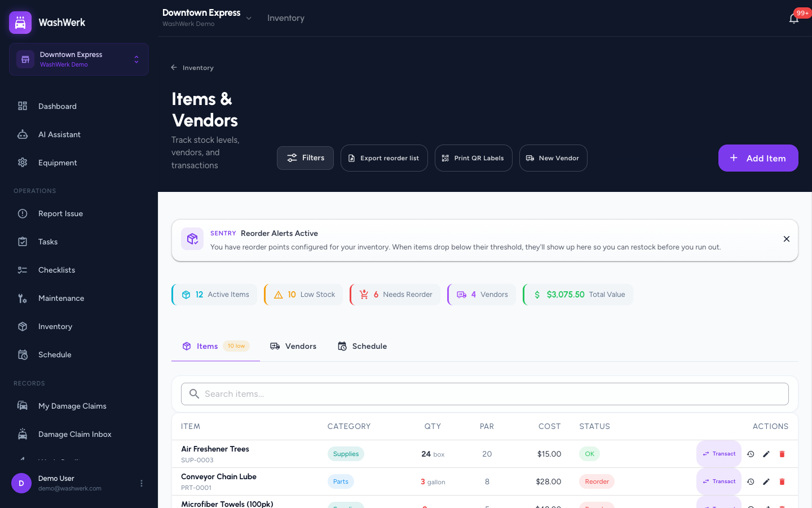Edit Air Freshener Trees item
The width and height of the screenshot is (812, 508).
pos(766,454)
